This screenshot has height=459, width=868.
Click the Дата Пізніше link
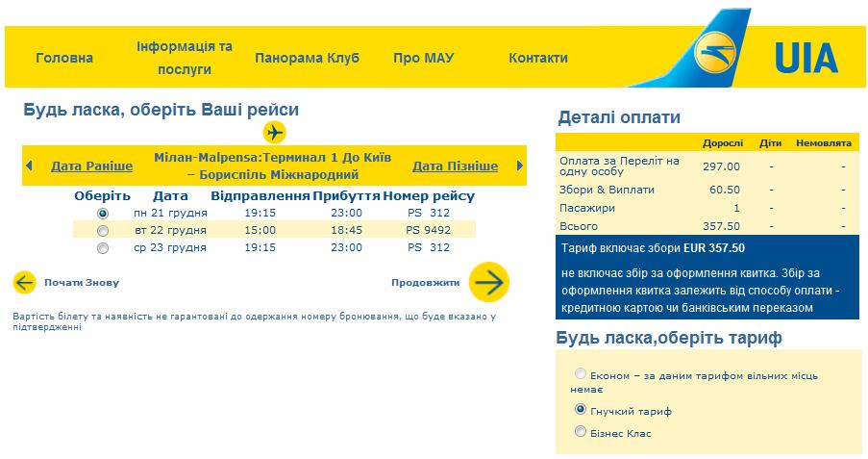[455, 166]
